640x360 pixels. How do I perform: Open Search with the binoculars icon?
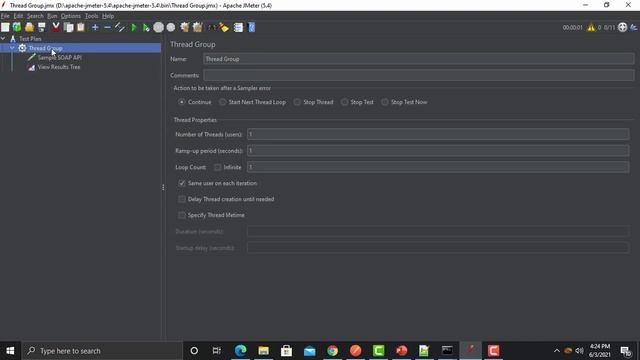212,27
